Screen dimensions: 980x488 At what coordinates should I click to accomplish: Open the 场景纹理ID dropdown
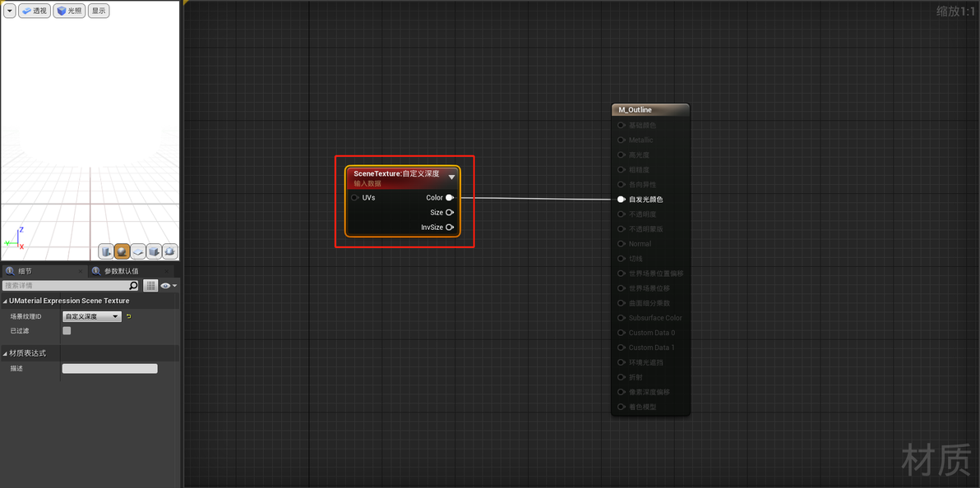click(x=92, y=317)
